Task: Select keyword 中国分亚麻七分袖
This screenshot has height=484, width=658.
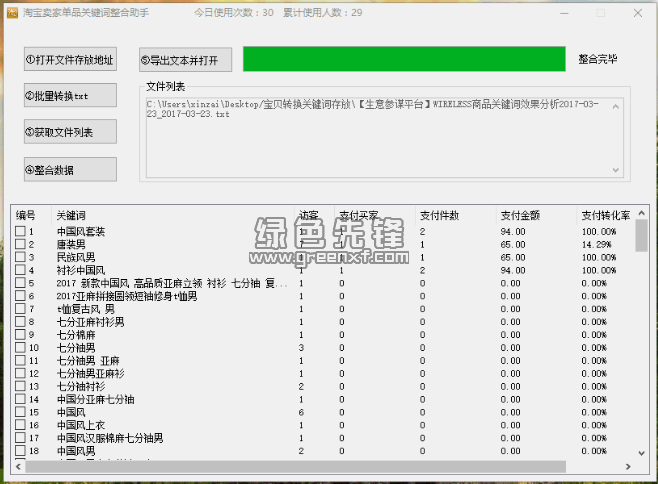Action: 95,399
